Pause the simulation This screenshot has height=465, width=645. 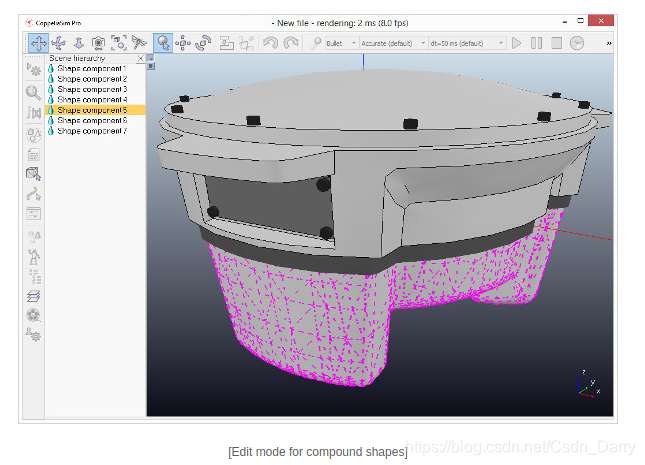pyautogui.click(x=536, y=43)
